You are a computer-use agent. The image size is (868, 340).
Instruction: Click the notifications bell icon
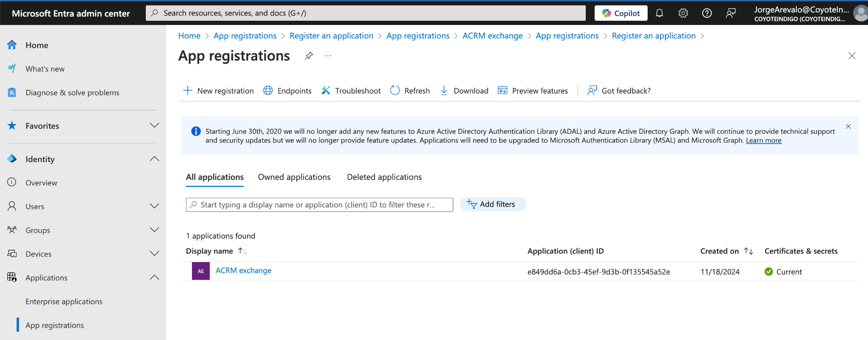[x=659, y=13]
